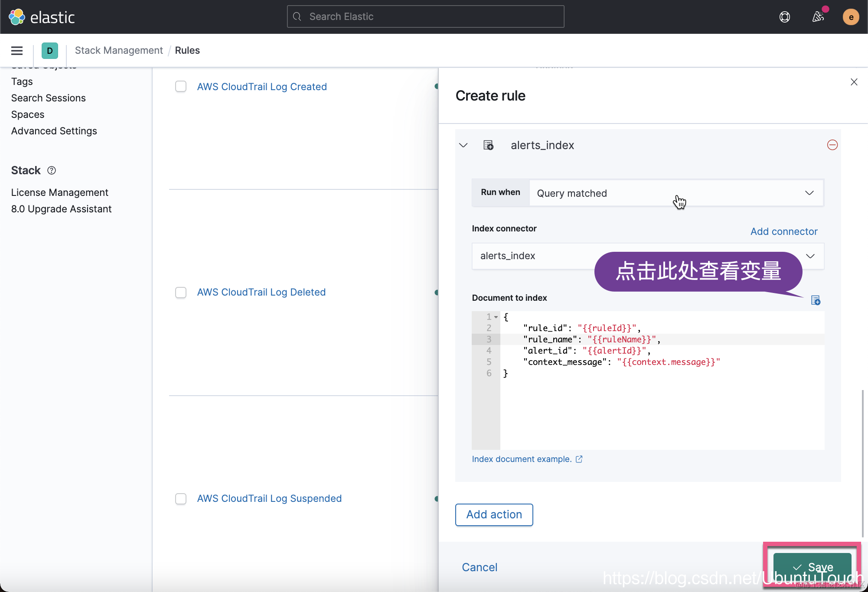The width and height of the screenshot is (868, 592).
Task: Check the AWS CloudTrail Log Suspended checkbox
Action: pyautogui.click(x=181, y=499)
